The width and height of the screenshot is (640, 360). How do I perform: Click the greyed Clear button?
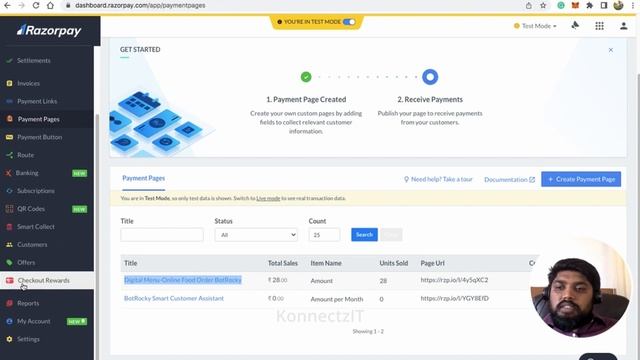tap(391, 235)
